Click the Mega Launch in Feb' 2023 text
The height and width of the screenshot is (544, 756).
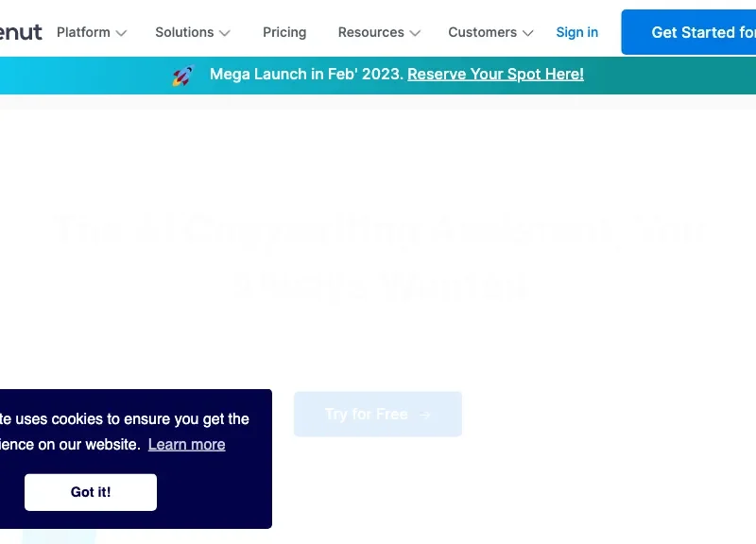(306, 74)
